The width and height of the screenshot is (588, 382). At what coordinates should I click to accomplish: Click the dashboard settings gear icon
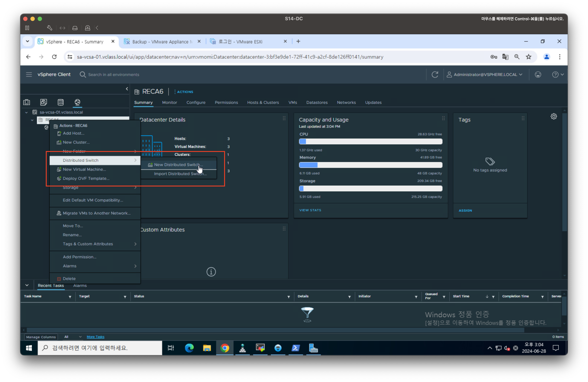click(x=554, y=116)
